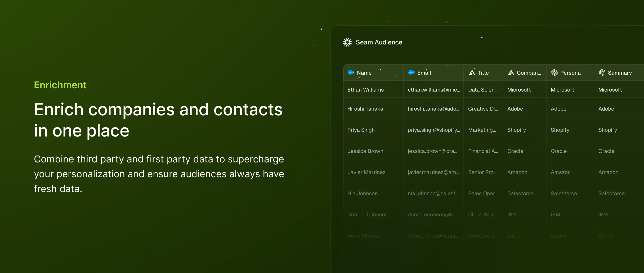This screenshot has height=273, width=644.
Task: Click the Salesforce icon in Email column header
Action: pos(412,72)
